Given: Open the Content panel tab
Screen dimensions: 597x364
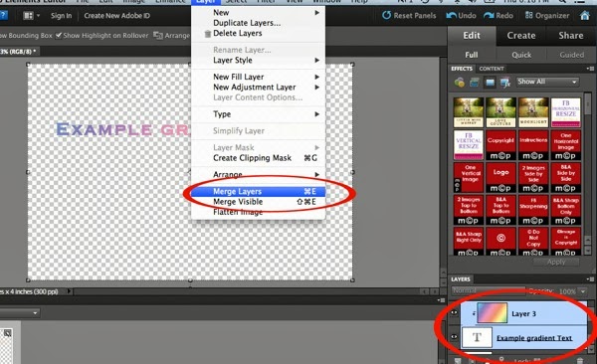Looking at the screenshot, I should click(x=492, y=69).
